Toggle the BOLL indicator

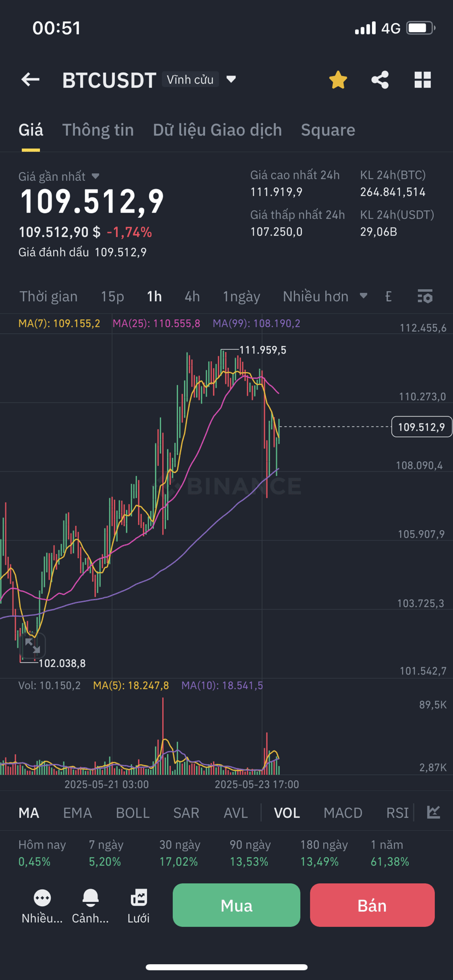(x=132, y=813)
